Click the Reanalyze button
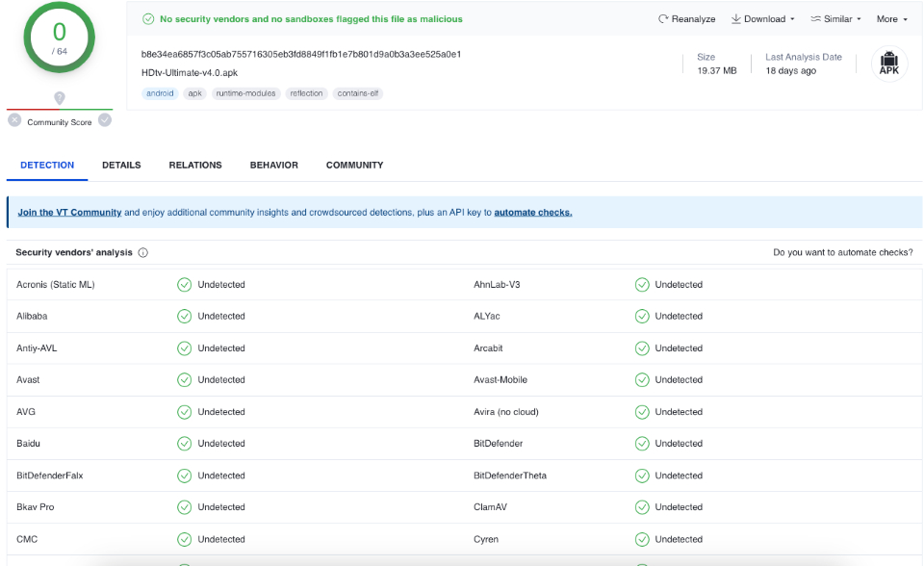 click(687, 19)
